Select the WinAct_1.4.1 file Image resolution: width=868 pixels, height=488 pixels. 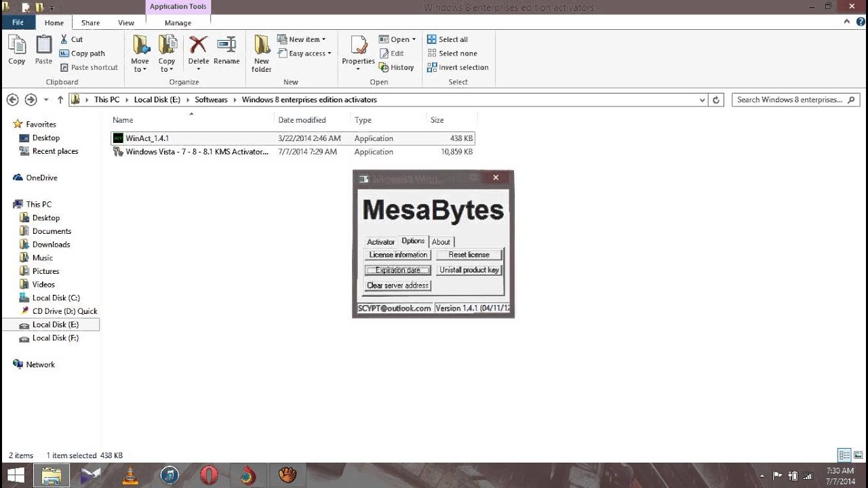point(293,138)
